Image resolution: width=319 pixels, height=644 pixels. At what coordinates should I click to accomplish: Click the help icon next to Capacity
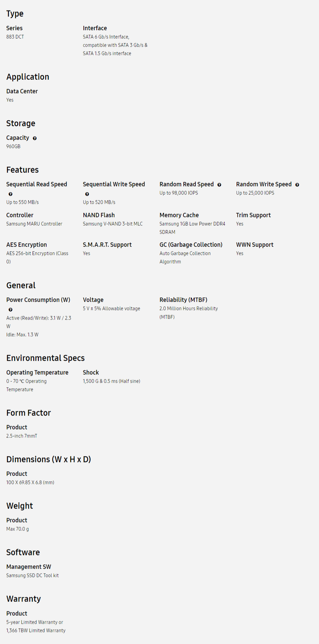(x=35, y=138)
